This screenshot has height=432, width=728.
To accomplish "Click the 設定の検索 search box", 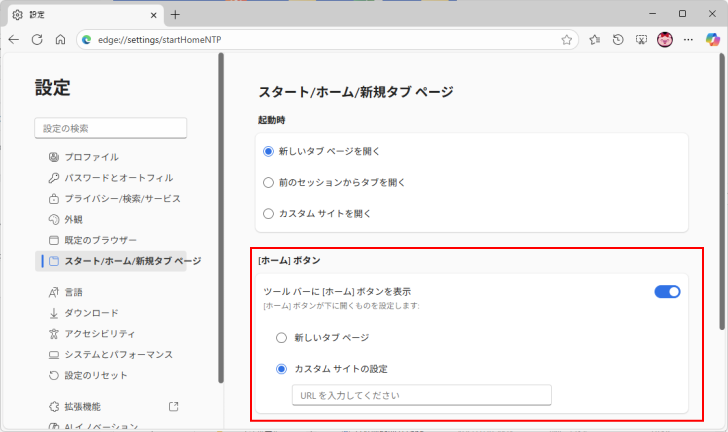I will click(x=111, y=128).
